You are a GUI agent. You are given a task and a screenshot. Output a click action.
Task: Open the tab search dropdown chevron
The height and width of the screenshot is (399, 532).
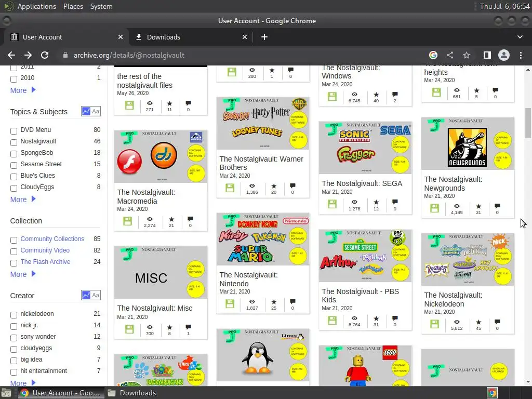click(520, 37)
